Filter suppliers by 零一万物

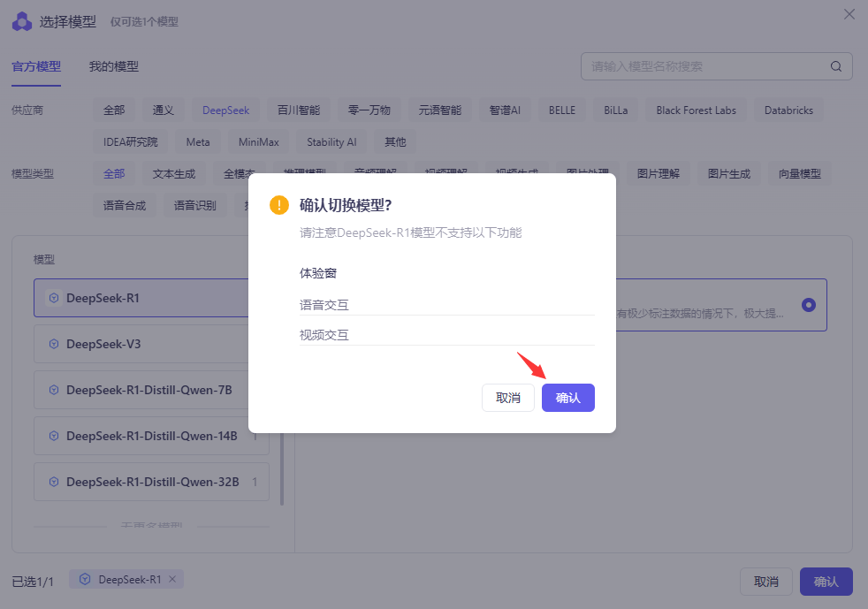point(369,110)
